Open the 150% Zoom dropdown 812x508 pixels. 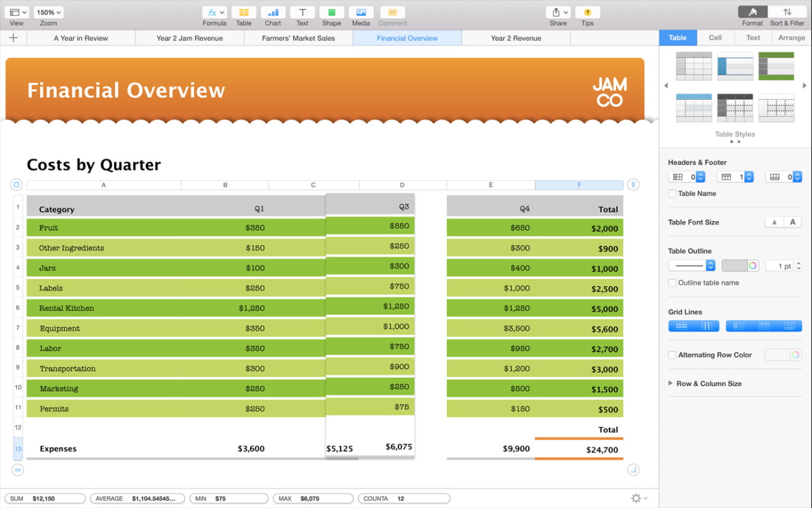pyautogui.click(x=49, y=12)
